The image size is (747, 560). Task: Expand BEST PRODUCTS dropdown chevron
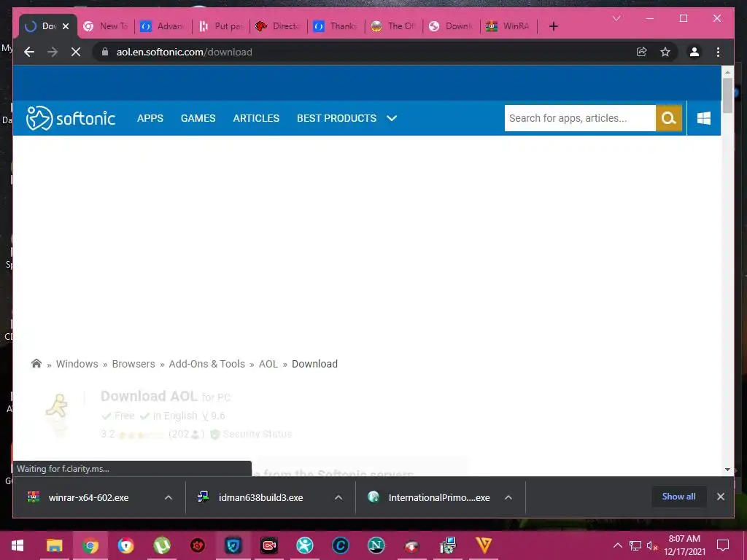392,118
